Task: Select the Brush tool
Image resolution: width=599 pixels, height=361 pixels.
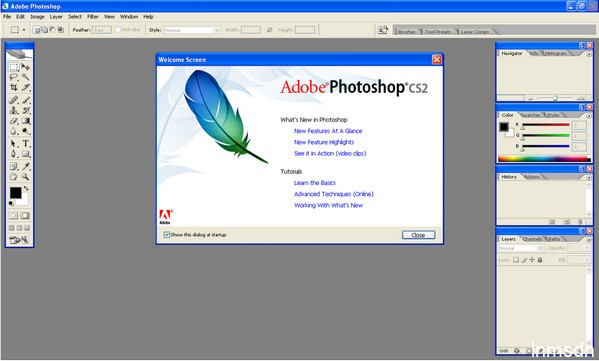Action: point(25,100)
